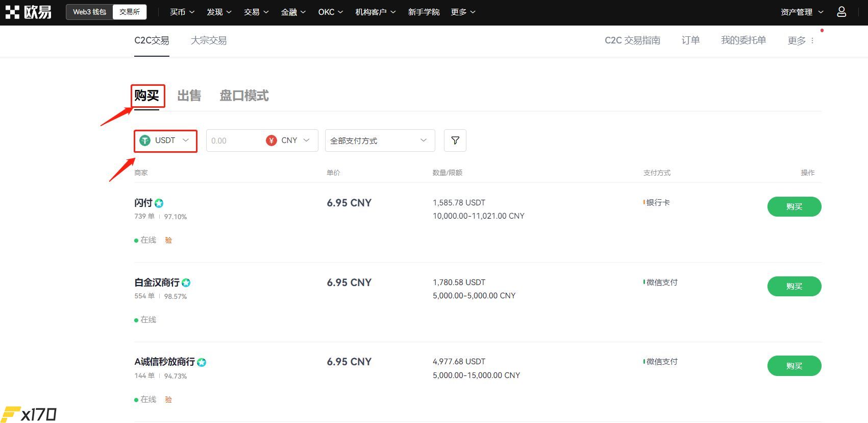The image size is (868, 423).
Task: Click the 银行卡 payment label
Action: pyautogui.click(x=658, y=203)
